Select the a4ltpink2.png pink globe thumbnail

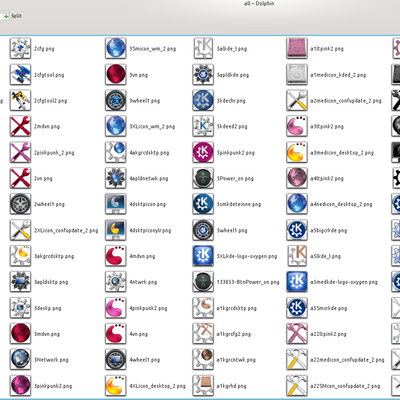tap(297, 178)
